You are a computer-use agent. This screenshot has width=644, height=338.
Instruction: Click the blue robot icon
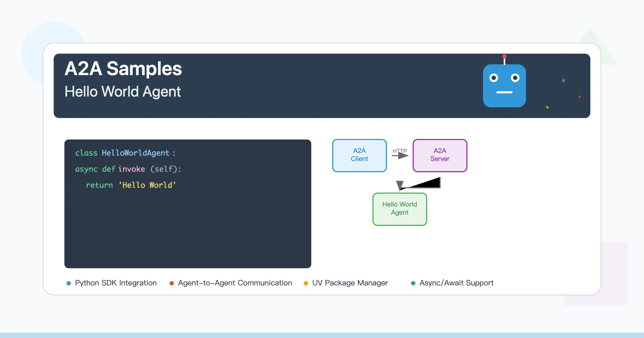504,86
